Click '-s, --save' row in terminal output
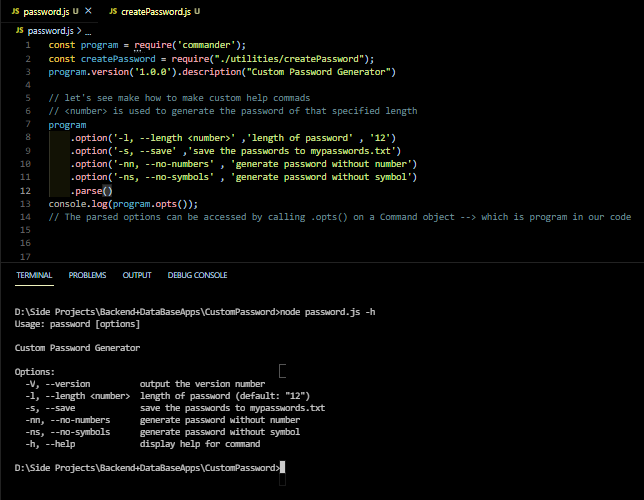The image size is (644, 500). [x=175, y=408]
